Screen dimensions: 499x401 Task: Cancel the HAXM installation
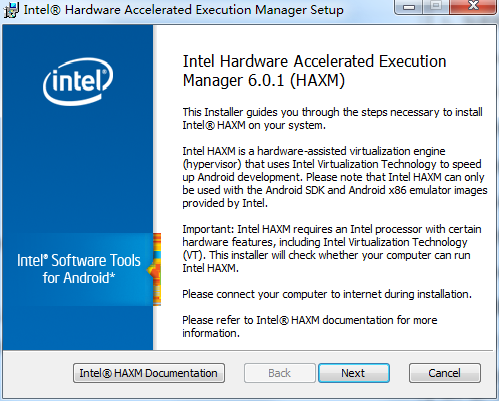pos(445,373)
